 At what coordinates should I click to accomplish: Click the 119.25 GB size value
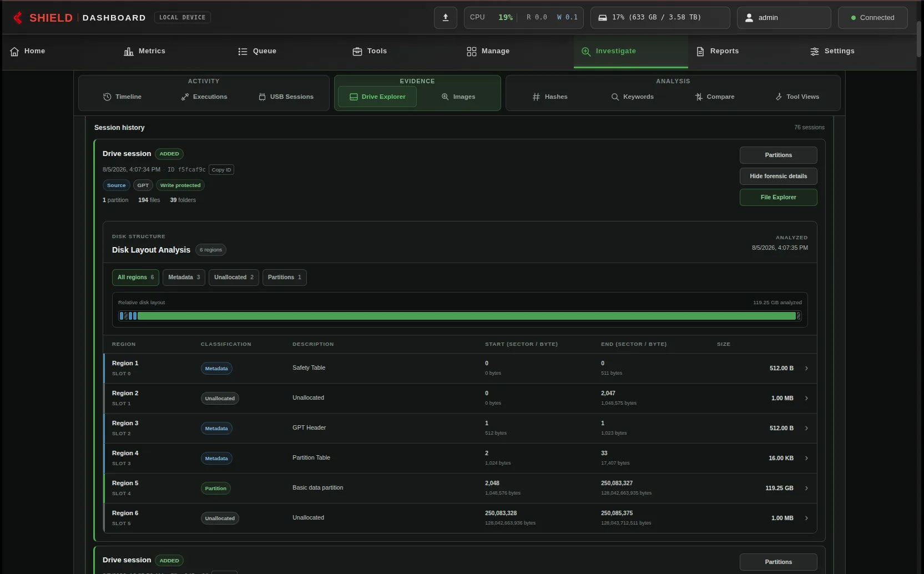click(779, 489)
